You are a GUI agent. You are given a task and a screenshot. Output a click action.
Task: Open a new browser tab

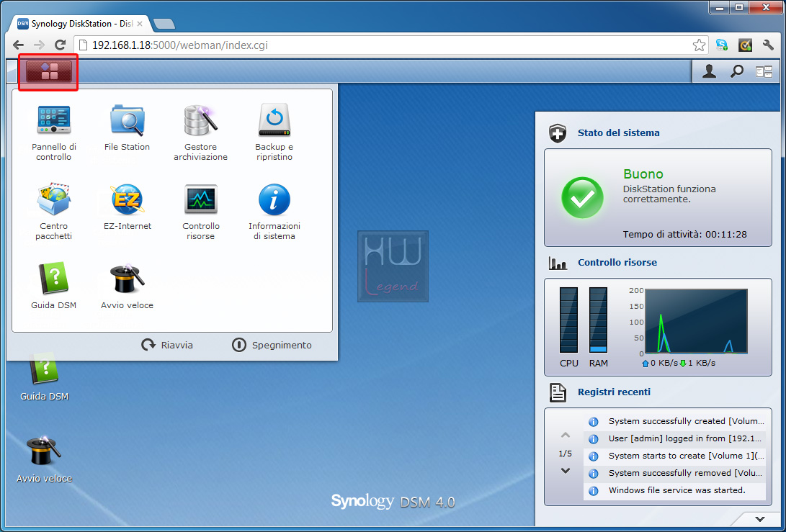pyautogui.click(x=164, y=24)
